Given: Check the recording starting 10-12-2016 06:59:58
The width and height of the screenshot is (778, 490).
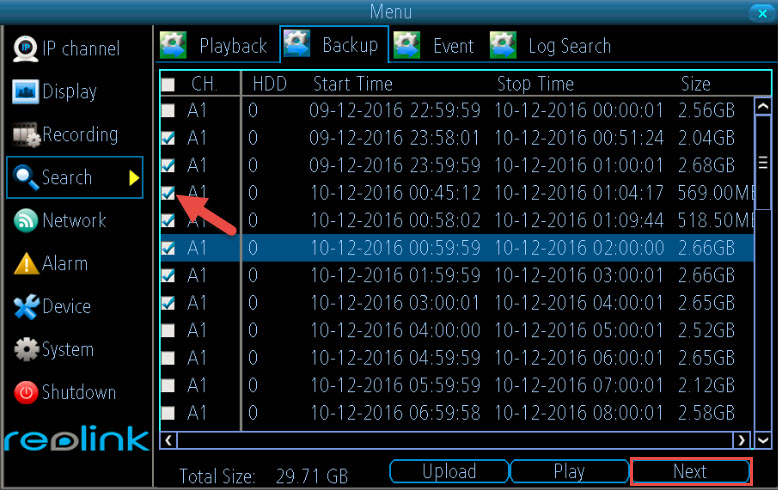Looking at the screenshot, I should [x=168, y=413].
